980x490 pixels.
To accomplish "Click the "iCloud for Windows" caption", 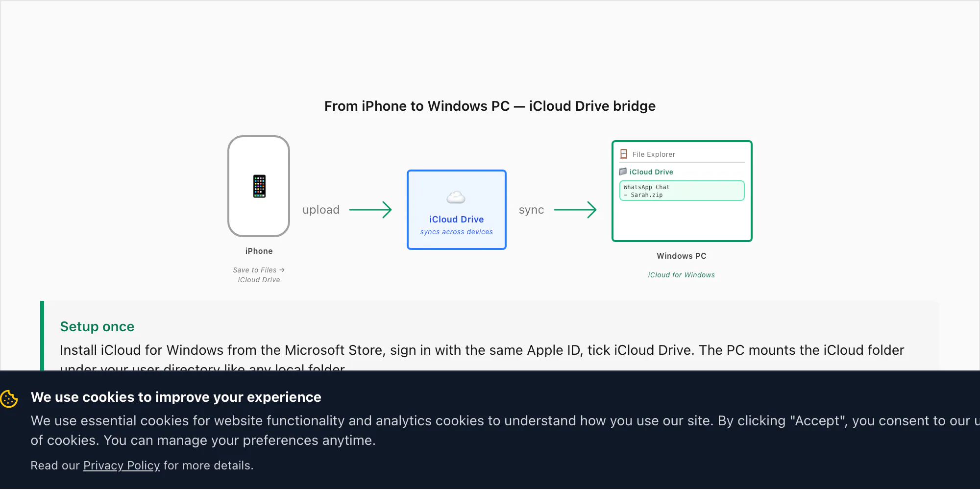I will pyautogui.click(x=681, y=275).
